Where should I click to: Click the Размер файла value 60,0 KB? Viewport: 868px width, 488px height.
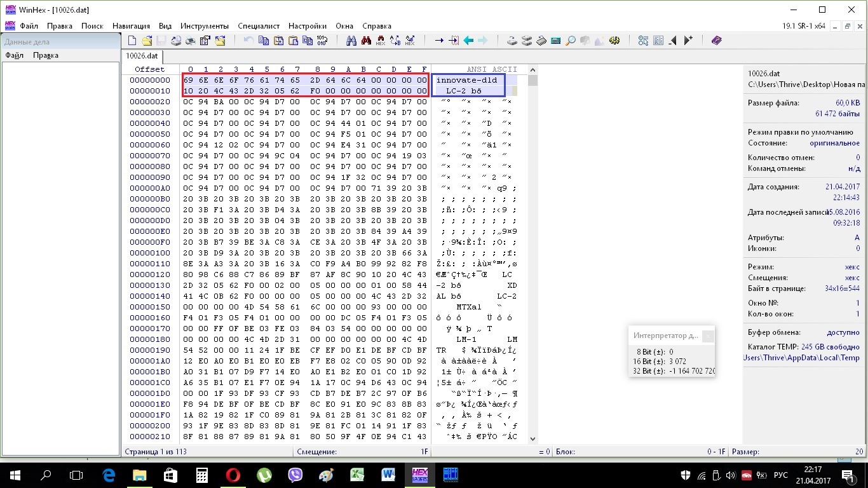pos(848,103)
